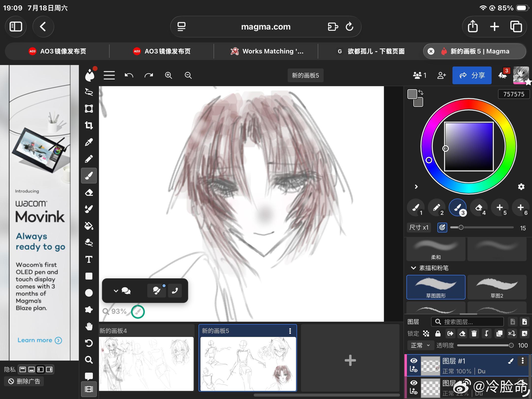
Task: Merge the layer down
Action: coord(486,333)
